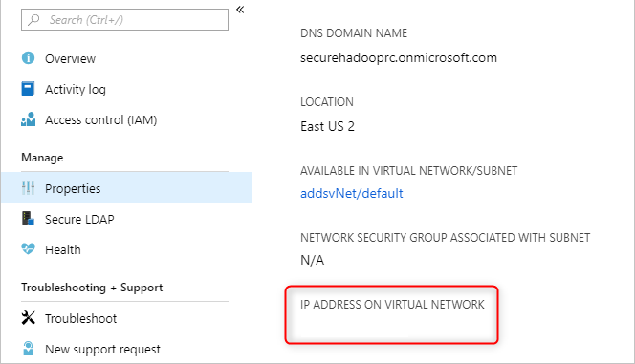The width and height of the screenshot is (635, 364).
Task: Open the addsvNet/default virtual network link
Action: click(x=352, y=193)
